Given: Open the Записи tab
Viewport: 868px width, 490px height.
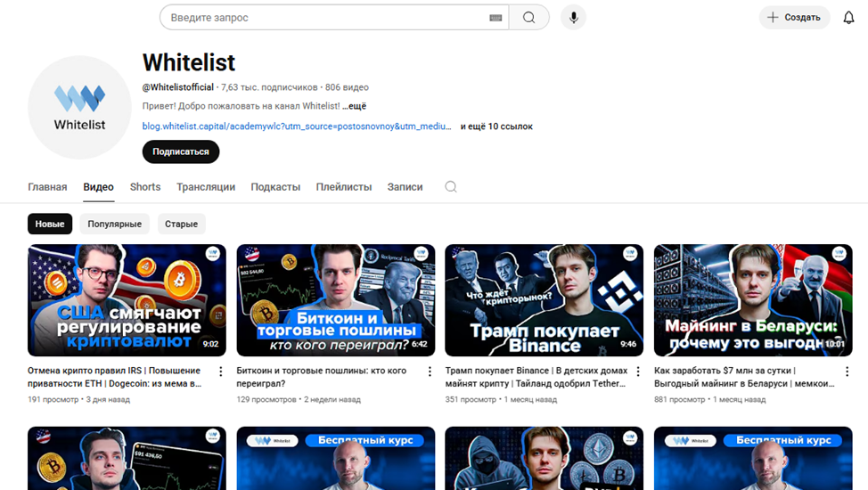Looking at the screenshot, I should [x=405, y=187].
